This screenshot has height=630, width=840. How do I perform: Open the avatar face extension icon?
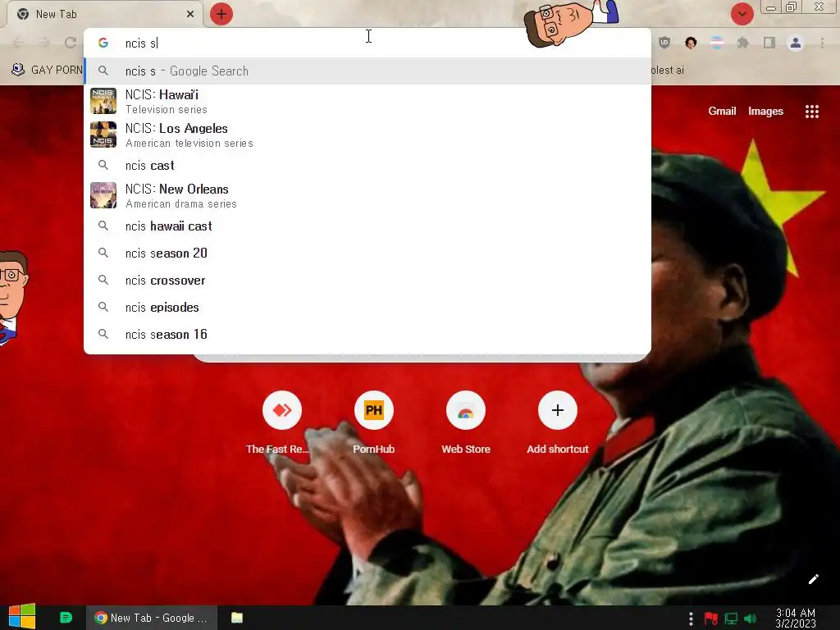pyautogui.click(x=691, y=43)
